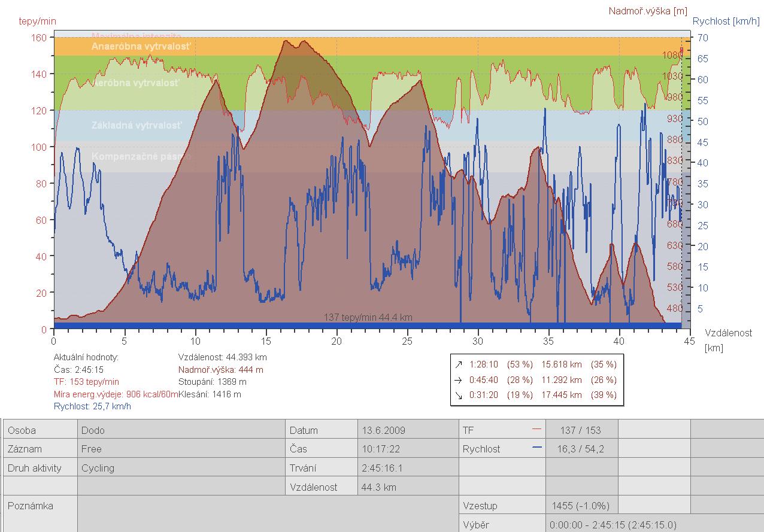Screen dimensions: 764x532
Task: Click the Záznam value cell Free
Action: click(92, 449)
